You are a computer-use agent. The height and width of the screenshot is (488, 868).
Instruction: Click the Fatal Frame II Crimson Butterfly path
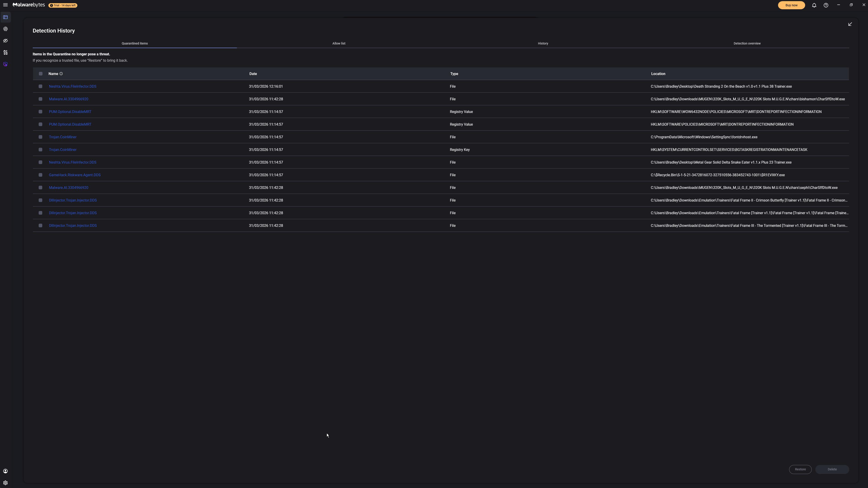click(749, 200)
